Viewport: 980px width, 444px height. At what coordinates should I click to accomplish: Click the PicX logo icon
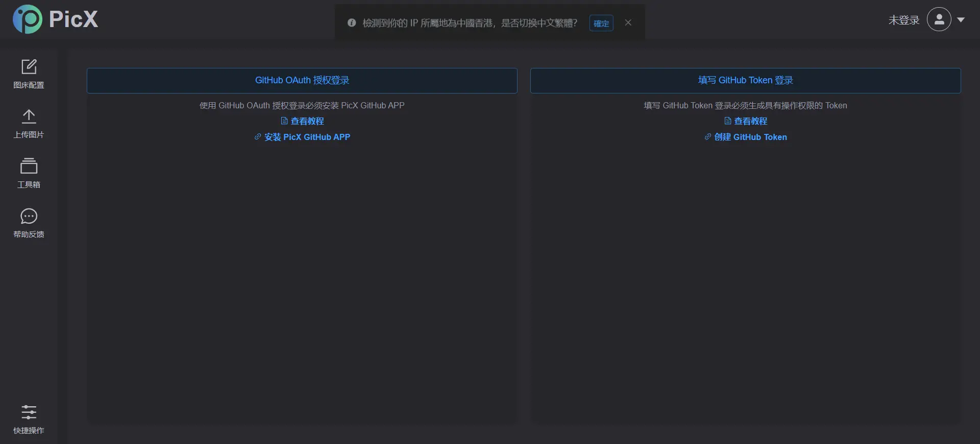tap(28, 19)
